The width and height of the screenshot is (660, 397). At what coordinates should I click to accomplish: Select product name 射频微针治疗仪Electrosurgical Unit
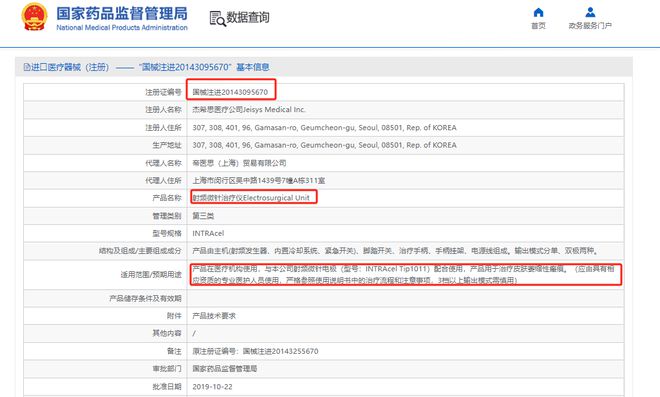251,197
